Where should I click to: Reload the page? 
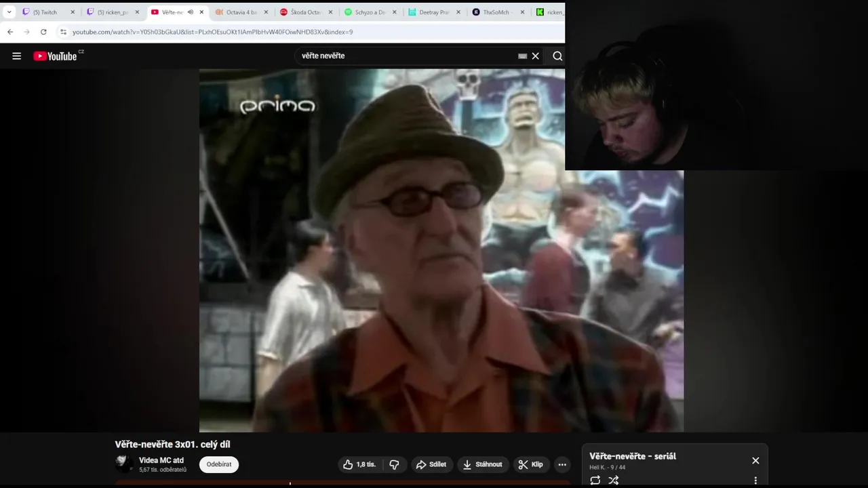43,32
